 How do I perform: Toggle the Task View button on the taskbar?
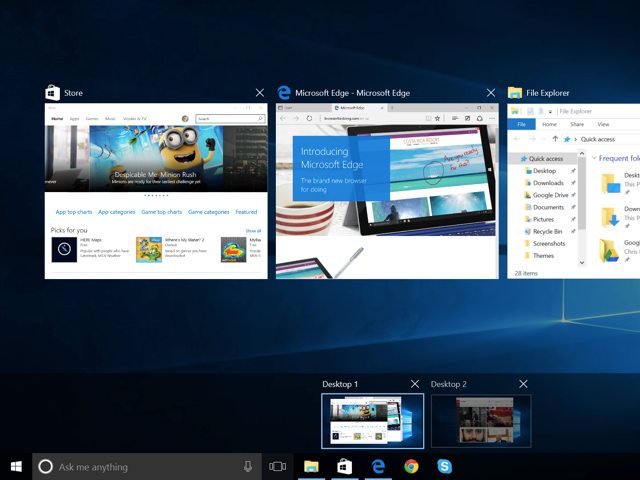pyautogui.click(x=278, y=466)
